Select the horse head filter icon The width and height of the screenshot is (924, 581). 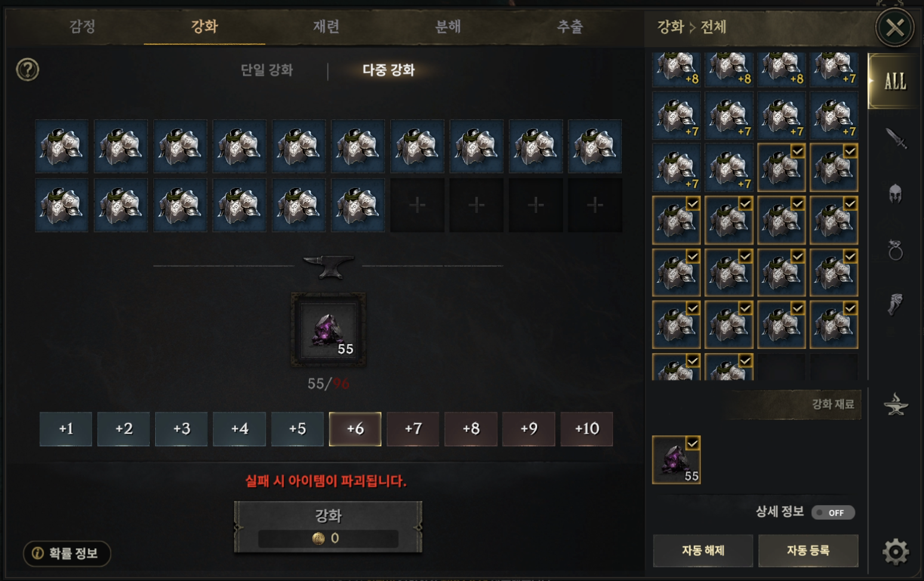click(895, 304)
